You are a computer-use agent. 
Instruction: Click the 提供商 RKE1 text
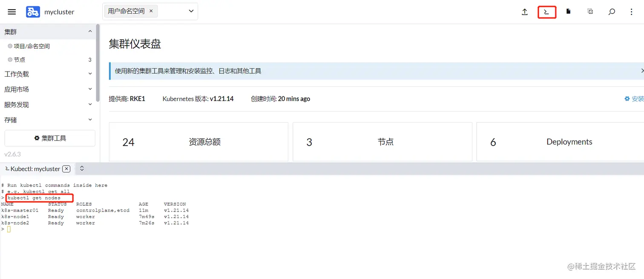point(127,99)
